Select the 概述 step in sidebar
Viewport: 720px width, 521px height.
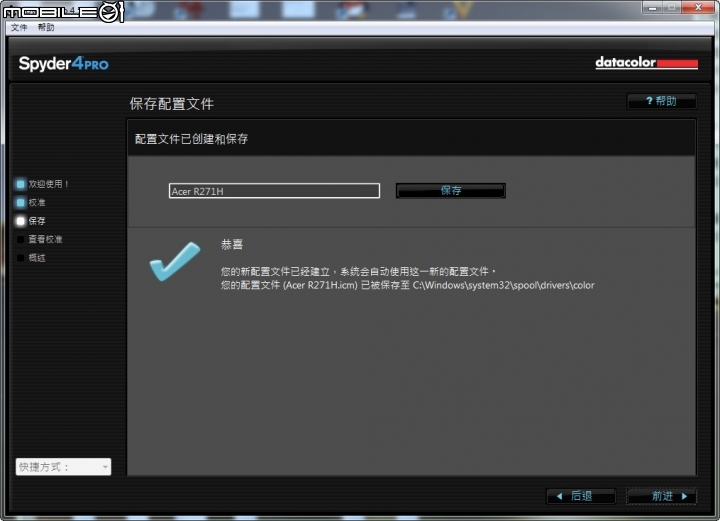coord(31,258)
